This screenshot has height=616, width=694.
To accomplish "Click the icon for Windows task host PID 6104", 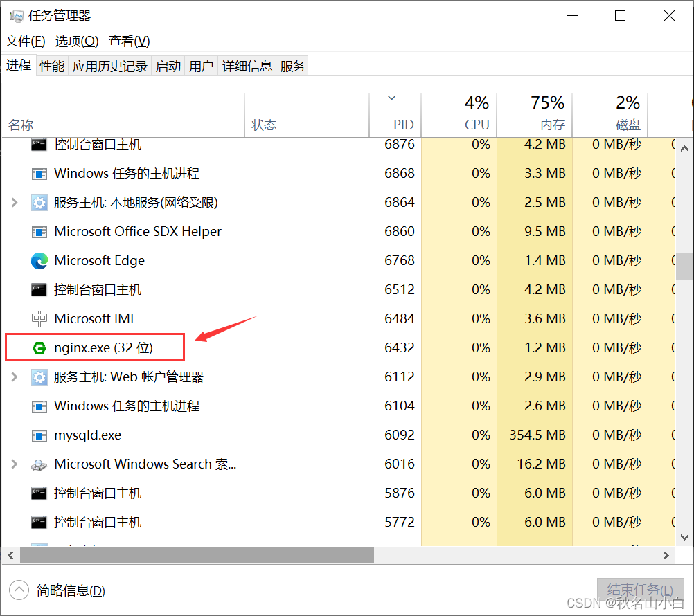I will point(39,406).
